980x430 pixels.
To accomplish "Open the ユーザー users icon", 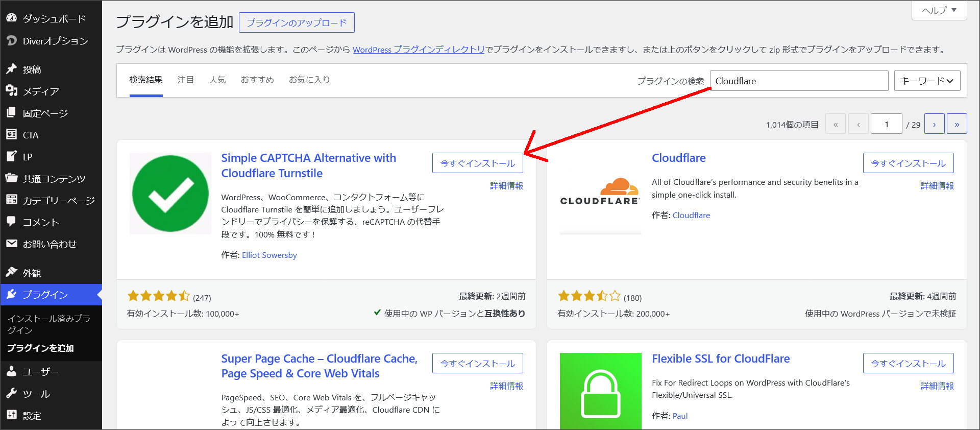I will pos(11,372).
